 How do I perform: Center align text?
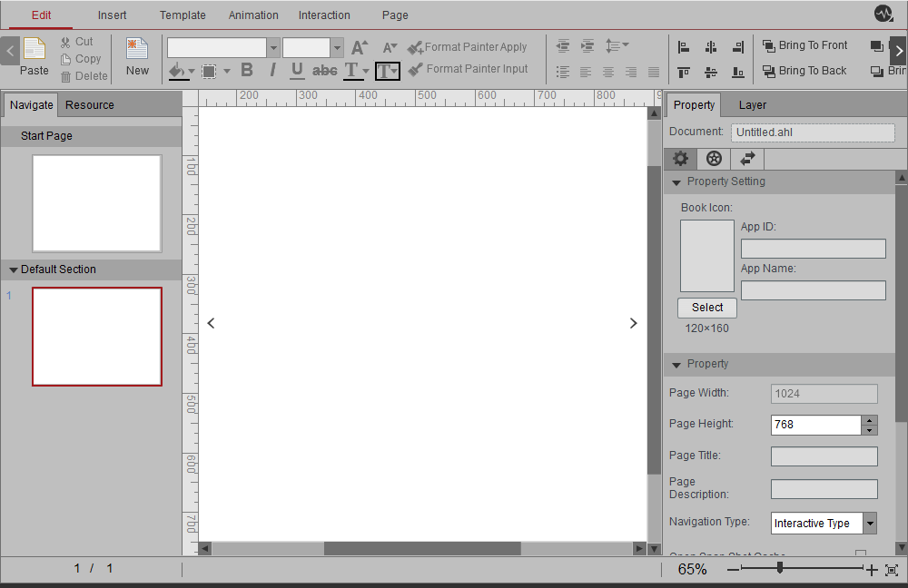[608, 72]
